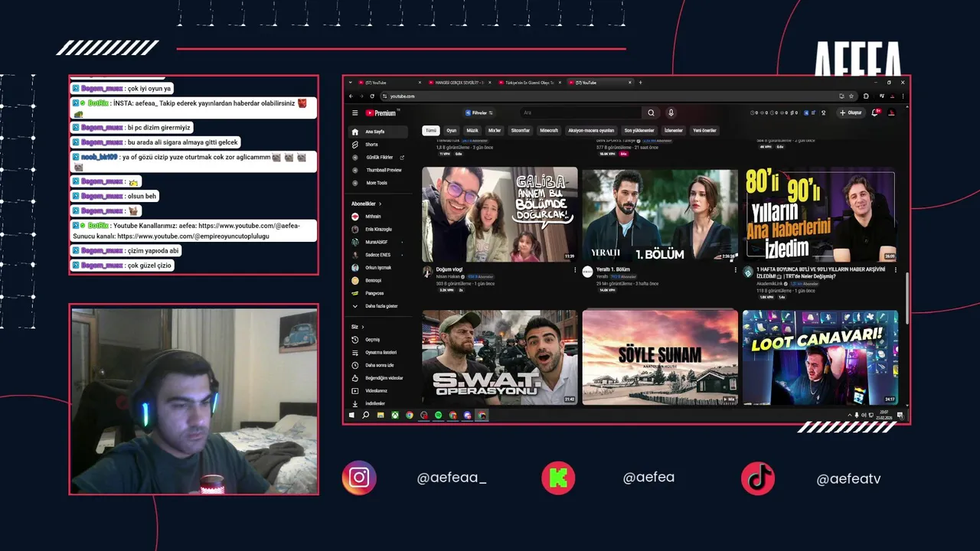Expand Daha fazla göster subscriptions
This screenshot has height=551, width=980.
pos(379,306)
